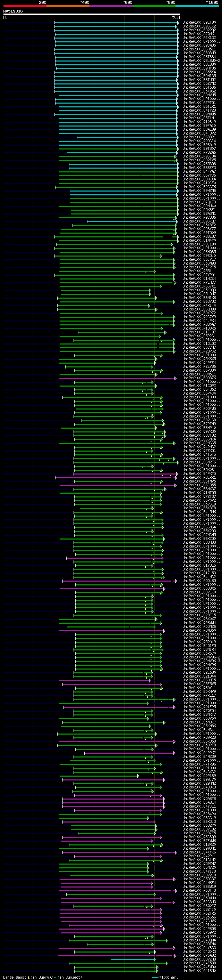The image size is (222, 980).
Task: Select the UniRef100_C6T8B4 entry
Action: [199, 57]
